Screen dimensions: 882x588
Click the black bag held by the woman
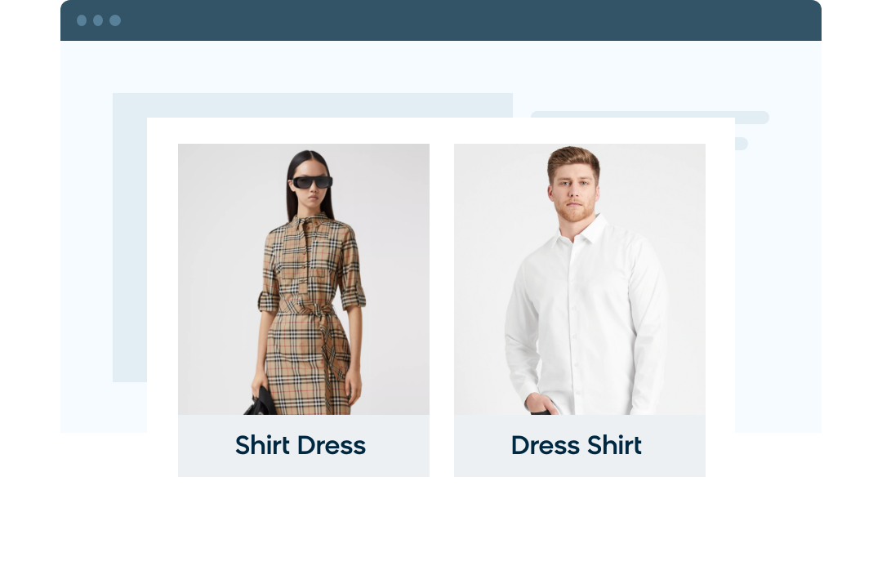tap(260, 403)
